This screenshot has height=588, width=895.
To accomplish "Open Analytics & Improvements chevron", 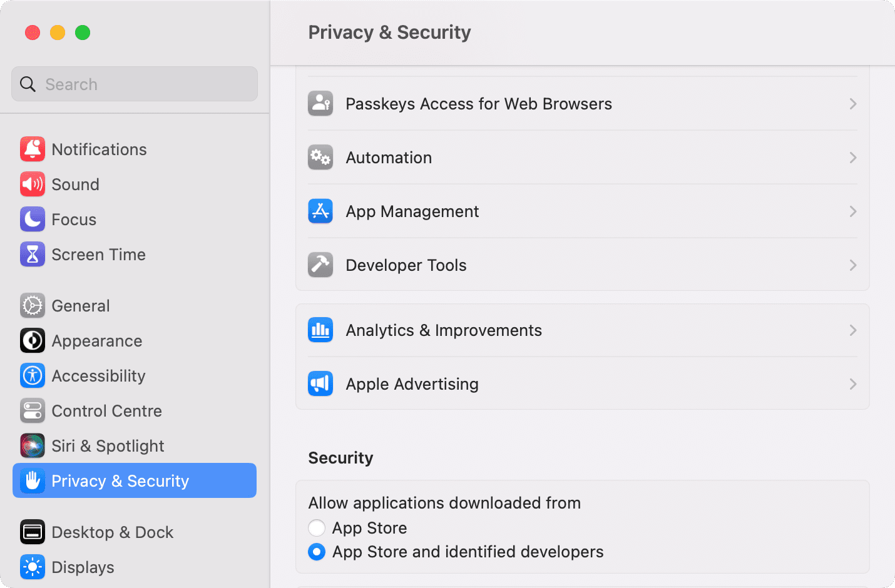I will [853, 330].
